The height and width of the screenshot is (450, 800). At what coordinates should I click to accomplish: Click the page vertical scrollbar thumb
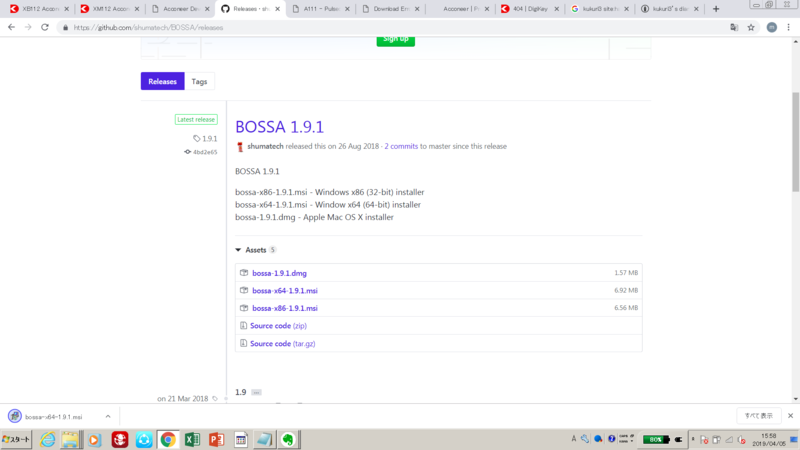795,142
